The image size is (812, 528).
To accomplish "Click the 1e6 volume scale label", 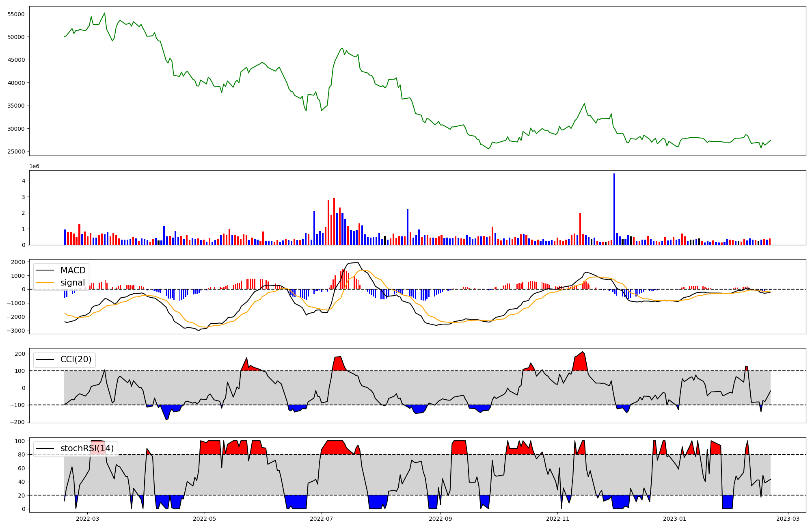I will tap(34, 167).
